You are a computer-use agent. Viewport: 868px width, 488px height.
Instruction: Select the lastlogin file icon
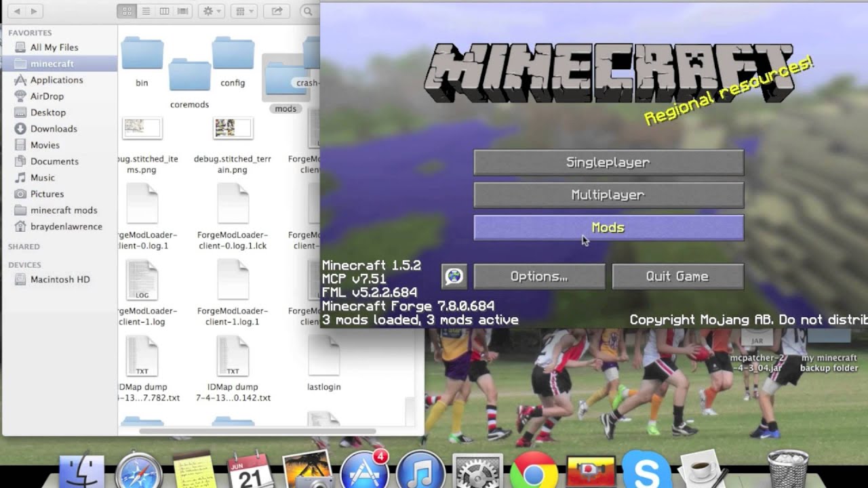[x=323, y=355]
